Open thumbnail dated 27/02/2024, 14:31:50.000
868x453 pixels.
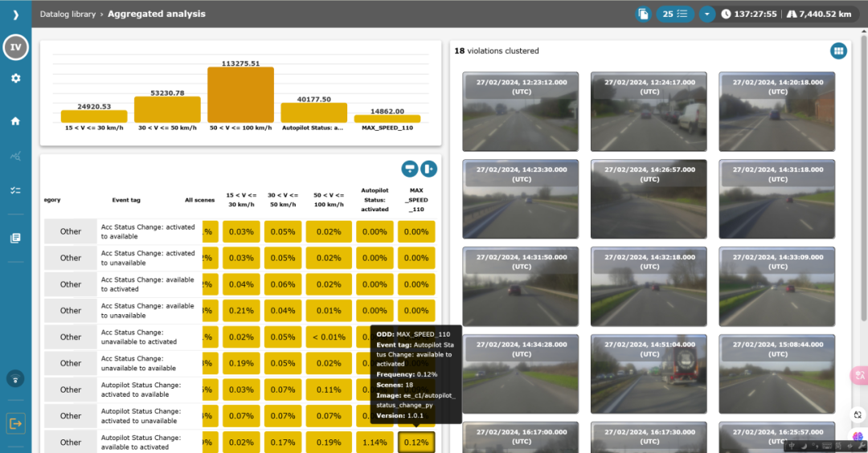(x=520, y=287)
